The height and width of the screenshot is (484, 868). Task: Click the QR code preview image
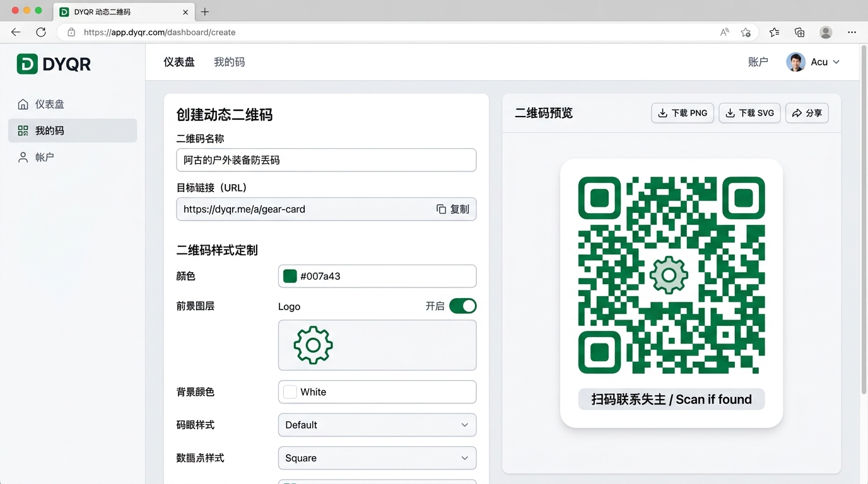point(671,275)
